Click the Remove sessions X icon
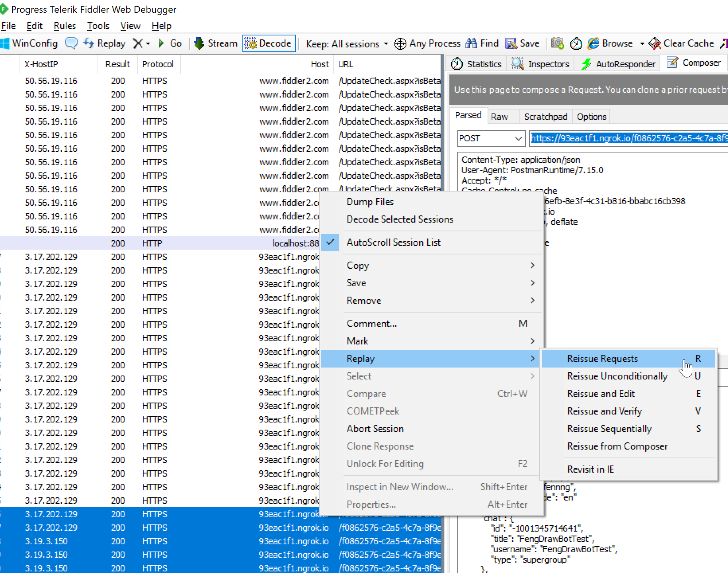The height and width of the screenshot is (573, 728). 138,43
